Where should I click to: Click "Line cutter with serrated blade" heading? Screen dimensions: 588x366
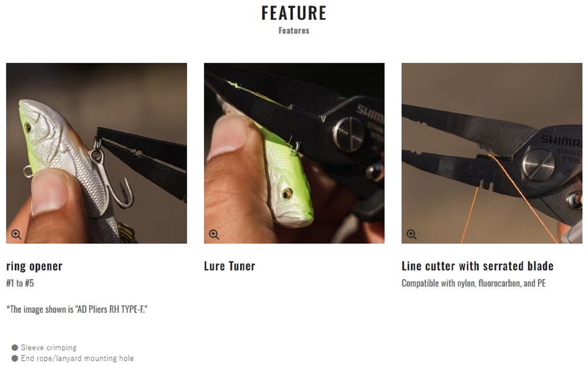pyautogui.click(x=477, y=266)
